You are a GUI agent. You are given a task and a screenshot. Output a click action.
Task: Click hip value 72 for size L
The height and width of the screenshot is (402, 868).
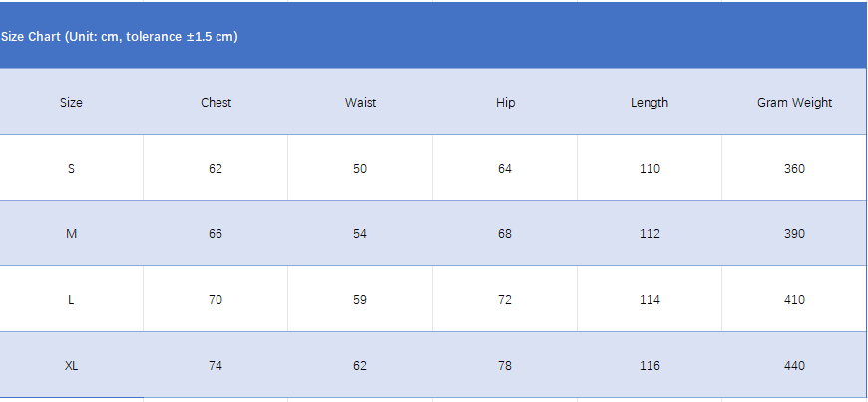point(505,300)
